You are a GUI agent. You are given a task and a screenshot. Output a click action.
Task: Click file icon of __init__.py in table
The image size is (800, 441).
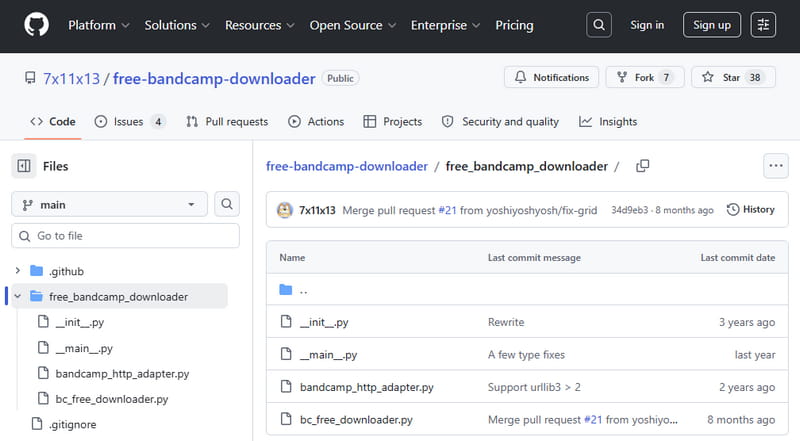point(286,322)
